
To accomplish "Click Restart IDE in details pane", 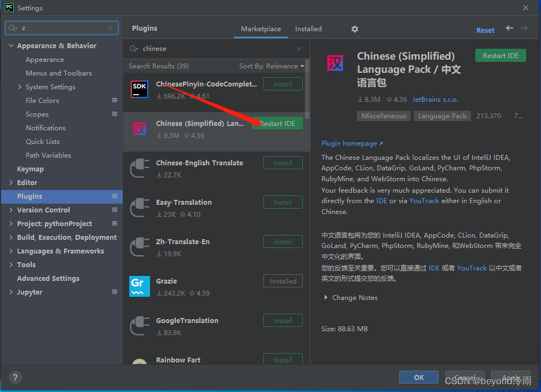I will click(x=500, y=55).
